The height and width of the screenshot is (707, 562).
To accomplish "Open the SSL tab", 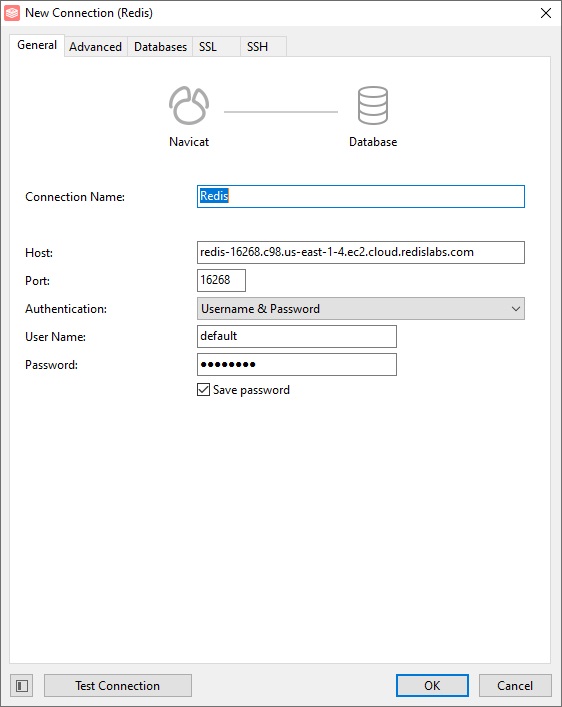I will pyautogui.click(x=217, y=46).
